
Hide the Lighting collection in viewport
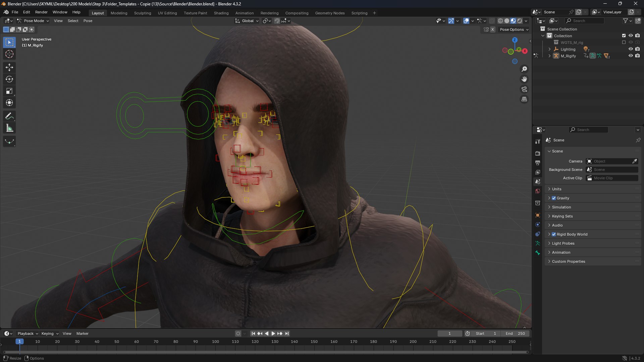click(631, 49)
